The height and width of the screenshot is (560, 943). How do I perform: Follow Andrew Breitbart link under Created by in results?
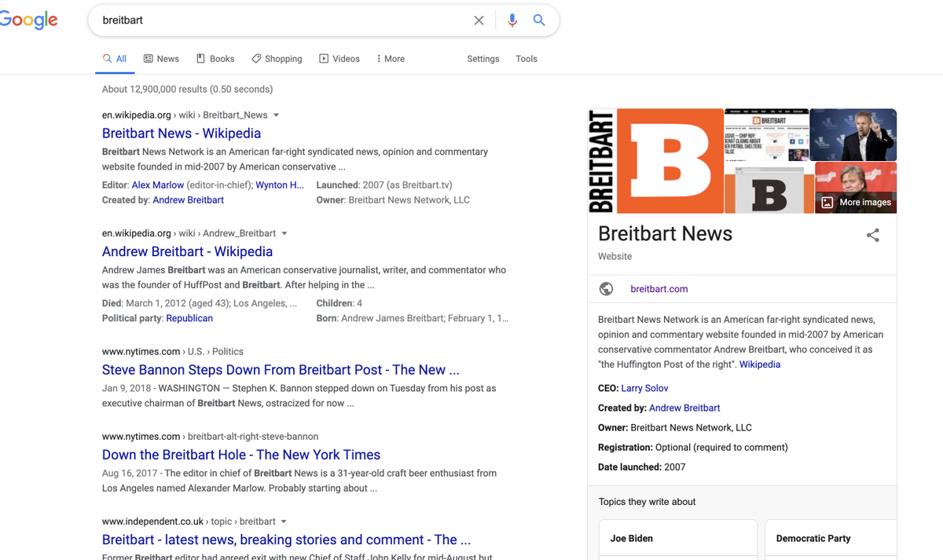point(189,200)
